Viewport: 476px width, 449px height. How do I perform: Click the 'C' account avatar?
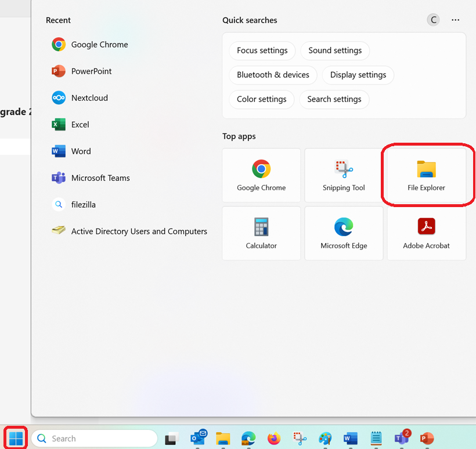(x=433, y=20)
